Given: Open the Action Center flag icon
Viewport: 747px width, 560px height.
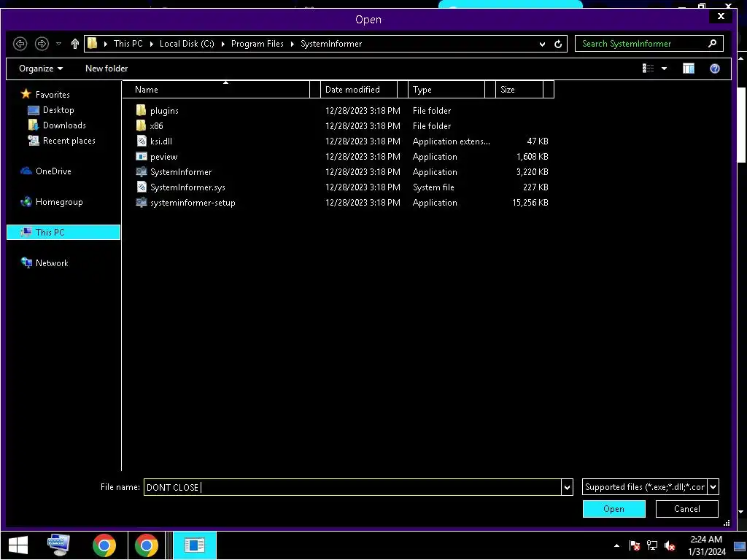Looking at the screenshot, I should (634, 545).
